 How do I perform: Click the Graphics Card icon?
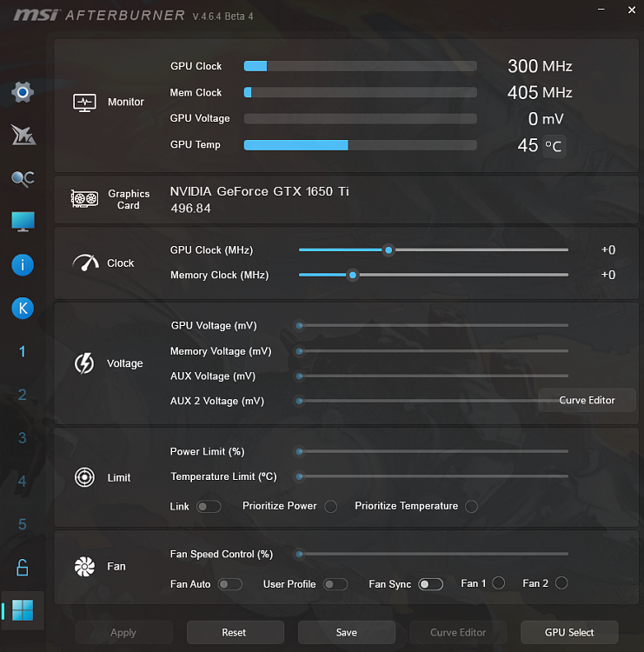(84, 199)
